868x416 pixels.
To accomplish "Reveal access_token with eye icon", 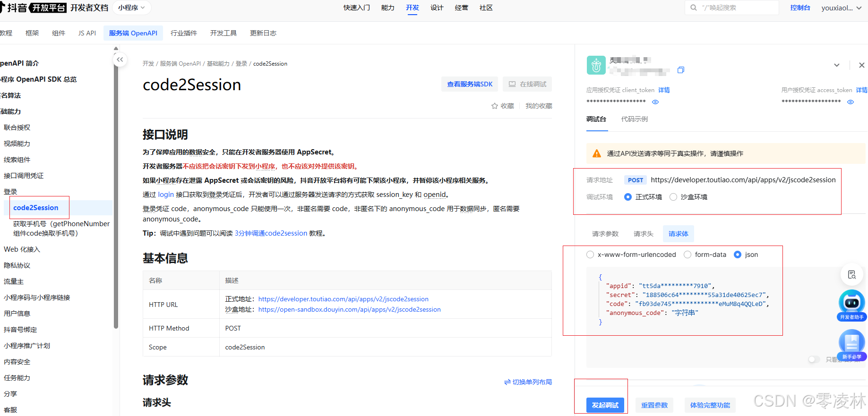I will pos(851,102).
